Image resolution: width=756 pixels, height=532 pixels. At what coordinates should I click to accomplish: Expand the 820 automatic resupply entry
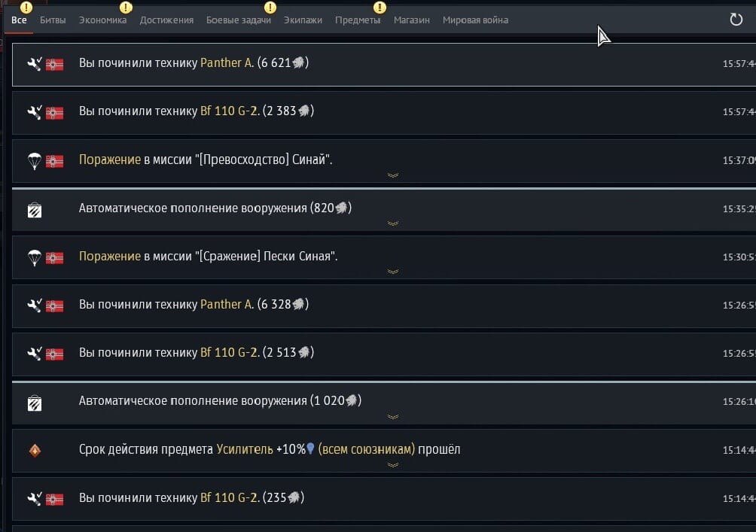tap(392, 223)
